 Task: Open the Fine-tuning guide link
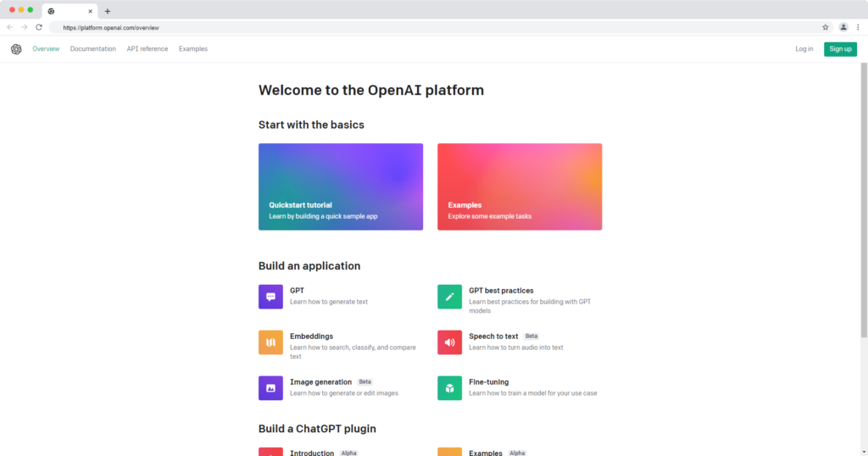[x=489, y=382]
